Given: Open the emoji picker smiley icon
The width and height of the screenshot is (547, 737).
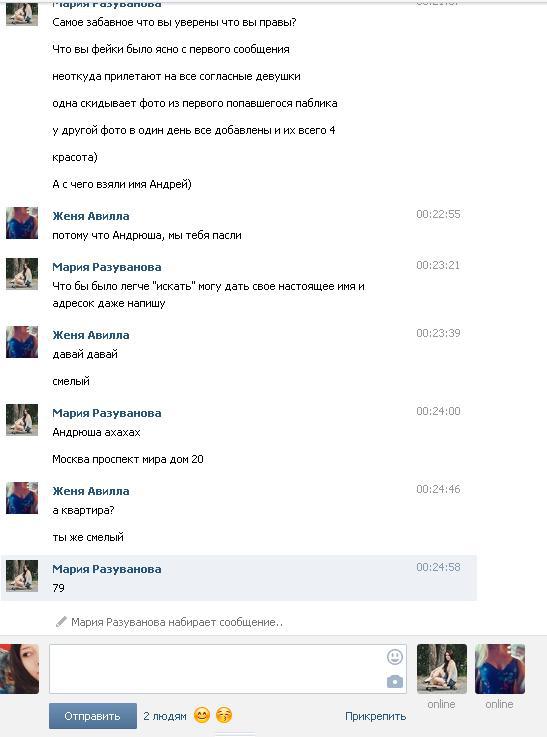Looking at the screenshot, I should 395,657.
